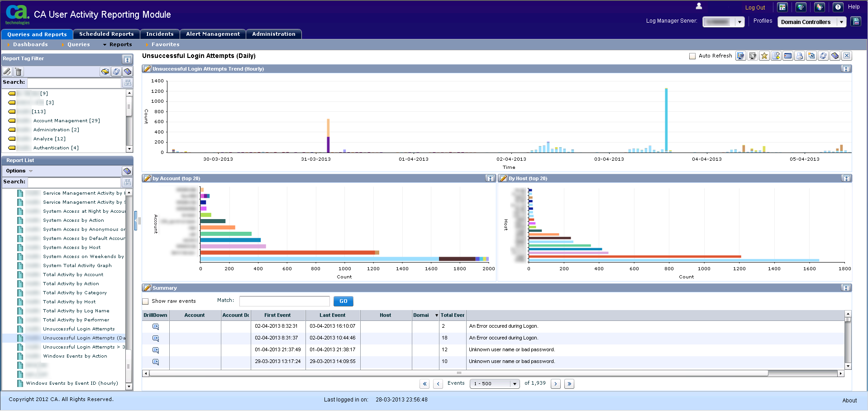Expand the Options menu in Report List

click(x=19, y=171)
